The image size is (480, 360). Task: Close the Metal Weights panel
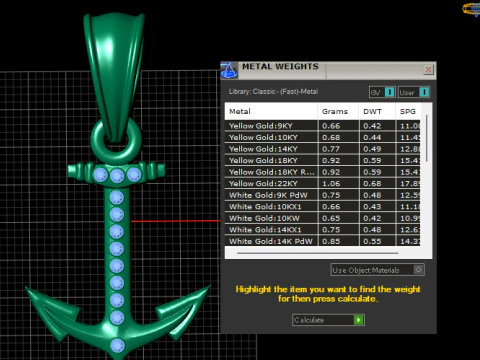[x=428, y=70]
